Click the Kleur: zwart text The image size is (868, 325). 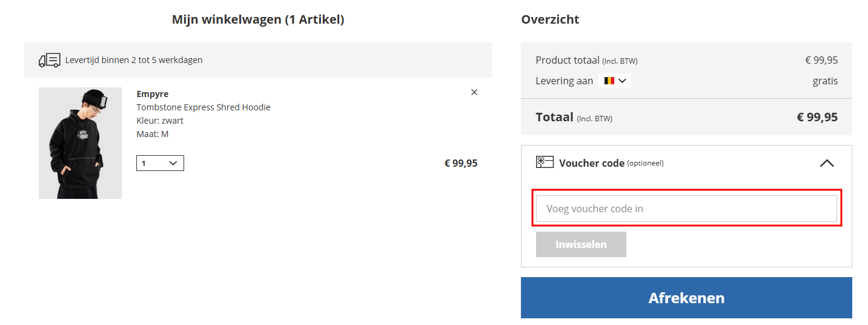point(160,121)
